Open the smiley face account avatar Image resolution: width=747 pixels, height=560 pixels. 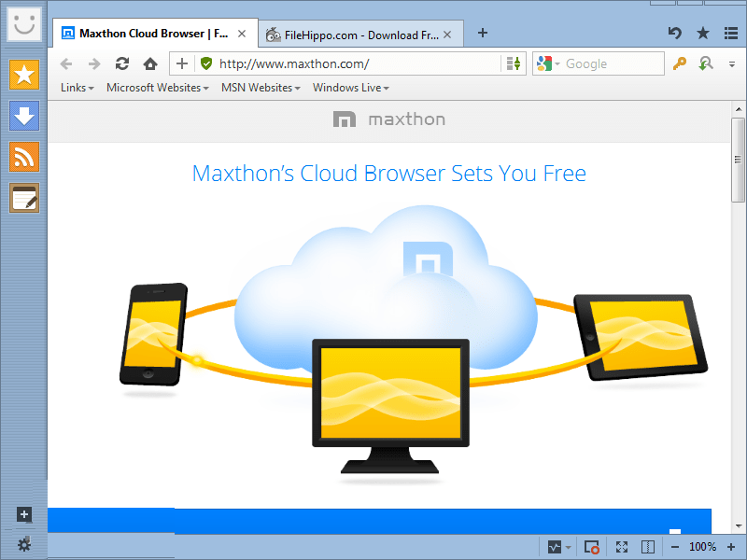[x=24, y=23]
